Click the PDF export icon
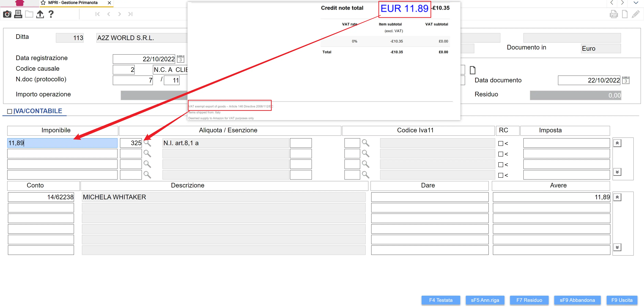644x308 pixels. (613, 14)
